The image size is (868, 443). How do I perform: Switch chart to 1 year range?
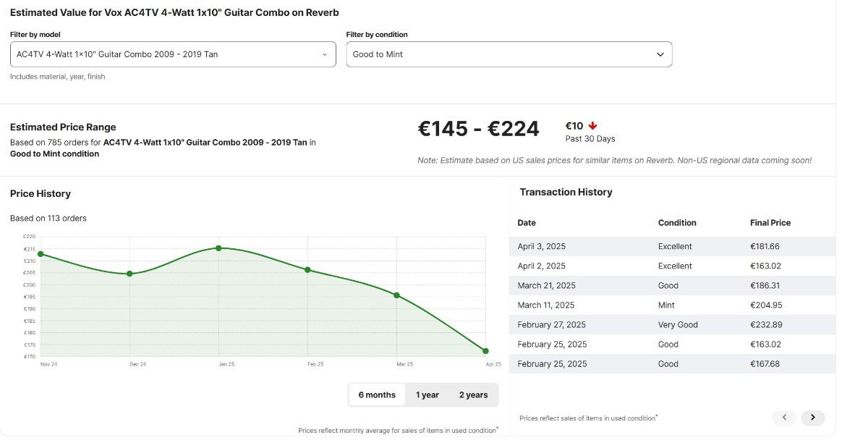pos(427,395)
